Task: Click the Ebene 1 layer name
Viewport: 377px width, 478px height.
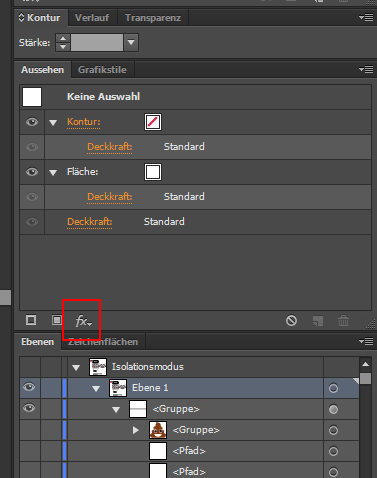Action: tap(150, 388)
